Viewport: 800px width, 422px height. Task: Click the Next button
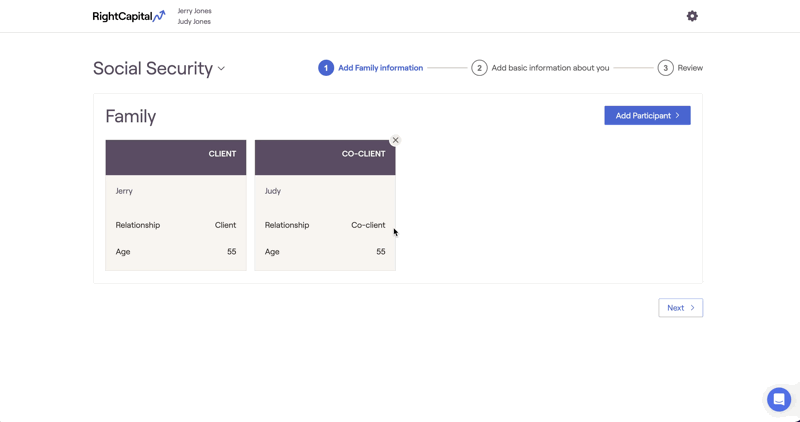(681, 308)
